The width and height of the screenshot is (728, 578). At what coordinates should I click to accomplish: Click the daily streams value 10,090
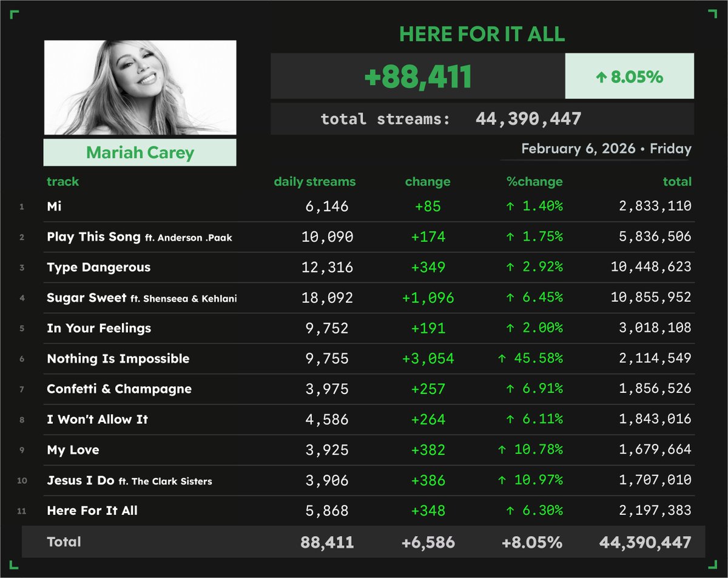click(x=328, y=237)
